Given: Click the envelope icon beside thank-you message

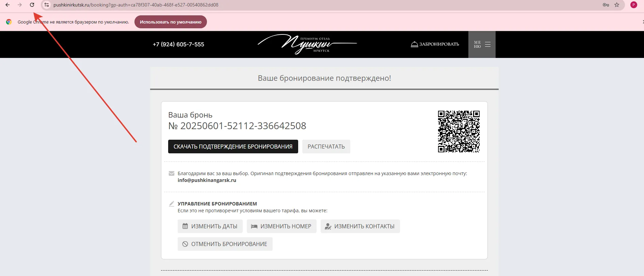Looking at the screenshot, I should 172,173.
